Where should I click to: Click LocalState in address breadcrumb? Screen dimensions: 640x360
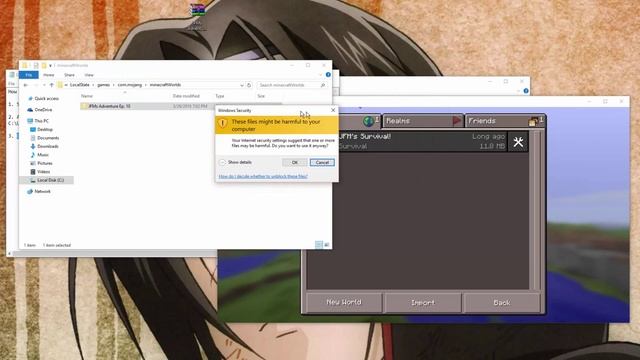pos(79,85)
